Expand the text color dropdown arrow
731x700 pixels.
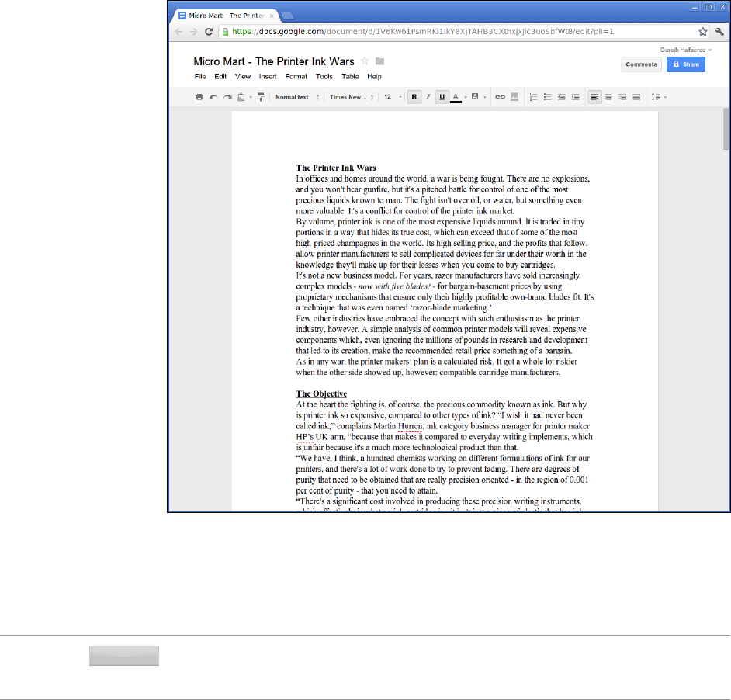tap(466, 98)
